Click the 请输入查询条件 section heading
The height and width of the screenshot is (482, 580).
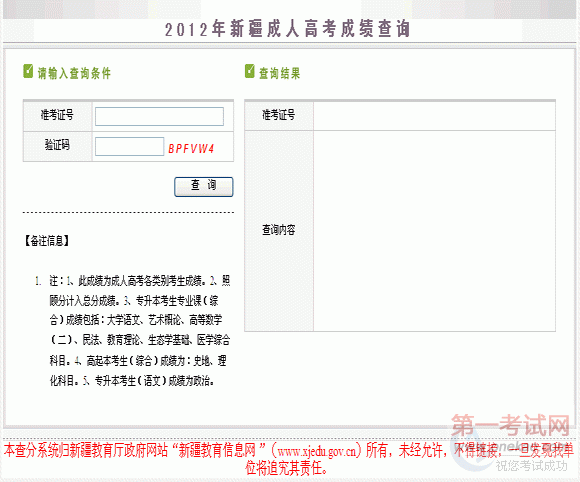click(x=74, y=73)
